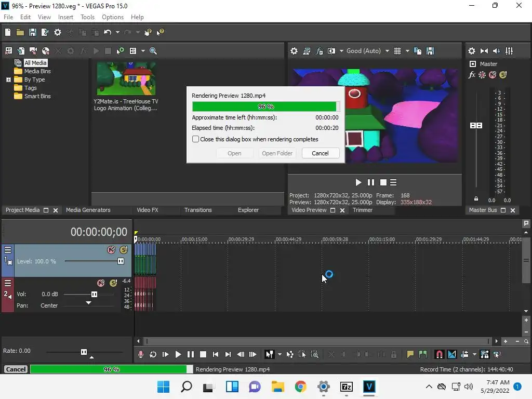Click Record microphone icon in transport

(x=141, y=354)
